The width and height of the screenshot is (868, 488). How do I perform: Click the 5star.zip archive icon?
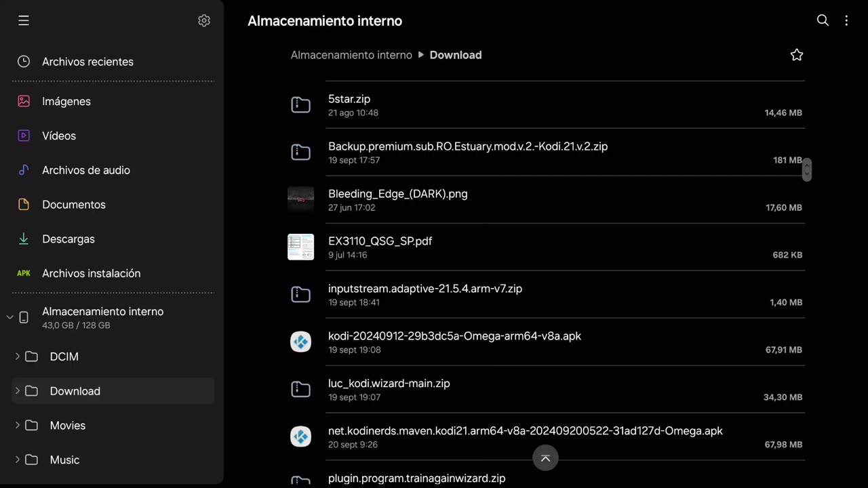click(x=300, y=105)
